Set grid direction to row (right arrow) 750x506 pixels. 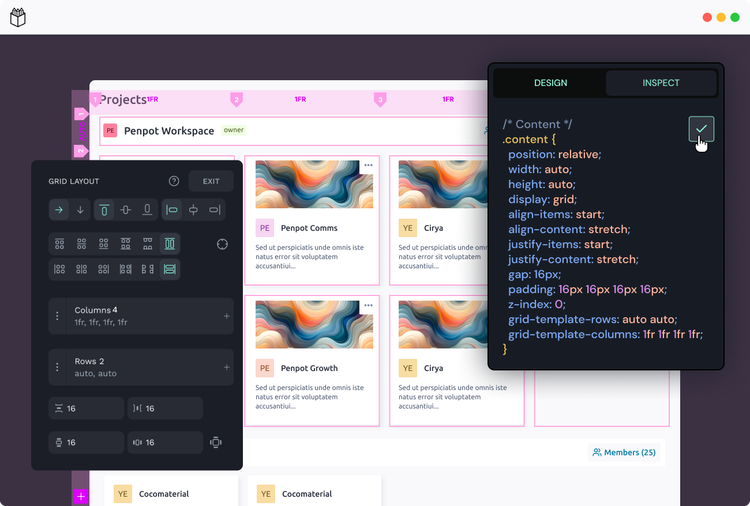(x=59, y=210)
